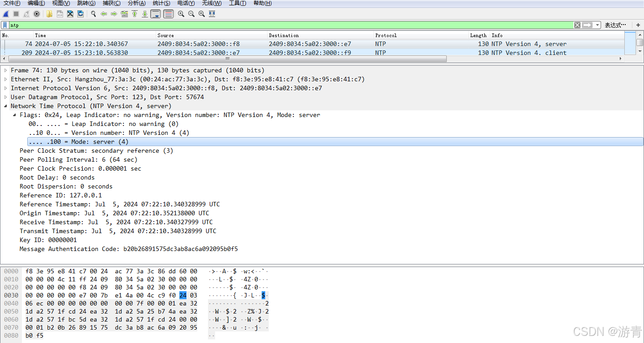
Task: Open the 捕获(C) menu
Action: tap(111, 3)
